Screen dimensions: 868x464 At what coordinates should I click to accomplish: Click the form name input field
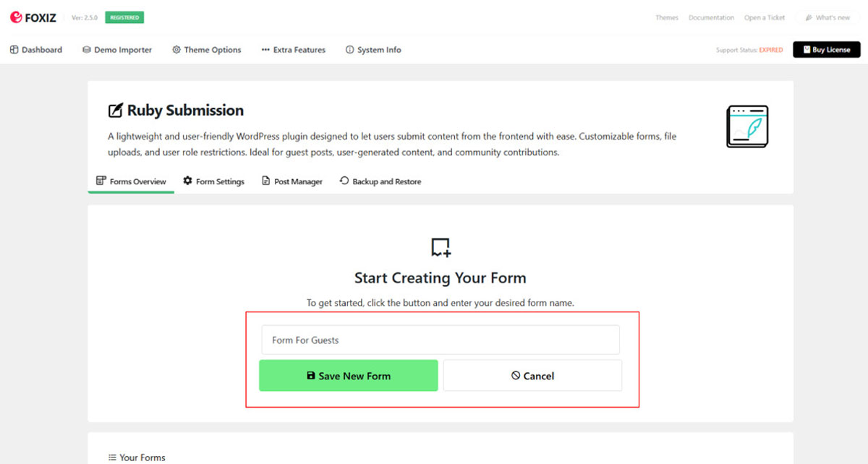[441, 340]
